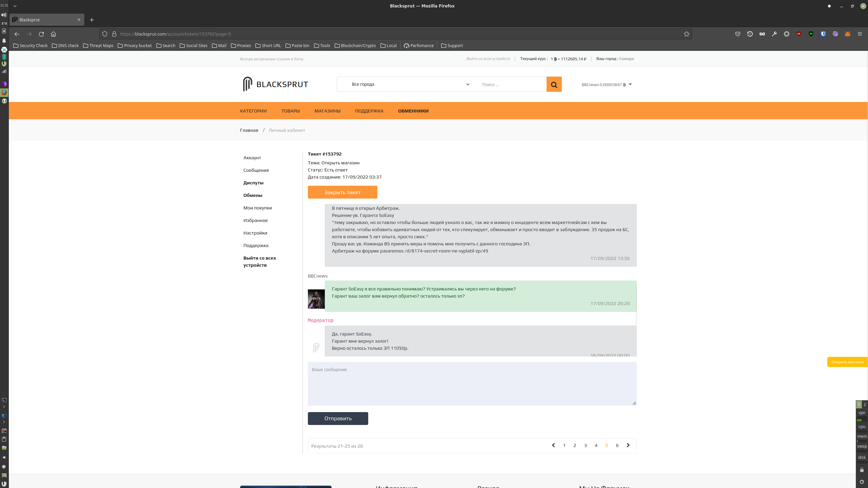The height and width of the screenshot is (488, 868).
Task: Close the Blacksprut browser tab
Action: [79, 20]
